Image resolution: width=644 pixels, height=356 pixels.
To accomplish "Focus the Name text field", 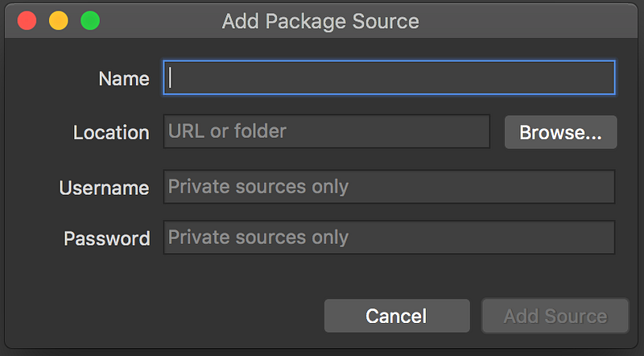I will (390, 79).
